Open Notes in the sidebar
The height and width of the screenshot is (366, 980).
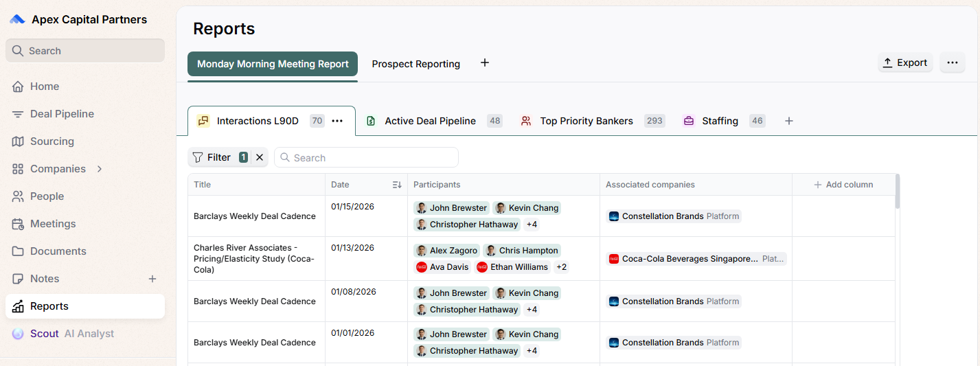[85, 279]
